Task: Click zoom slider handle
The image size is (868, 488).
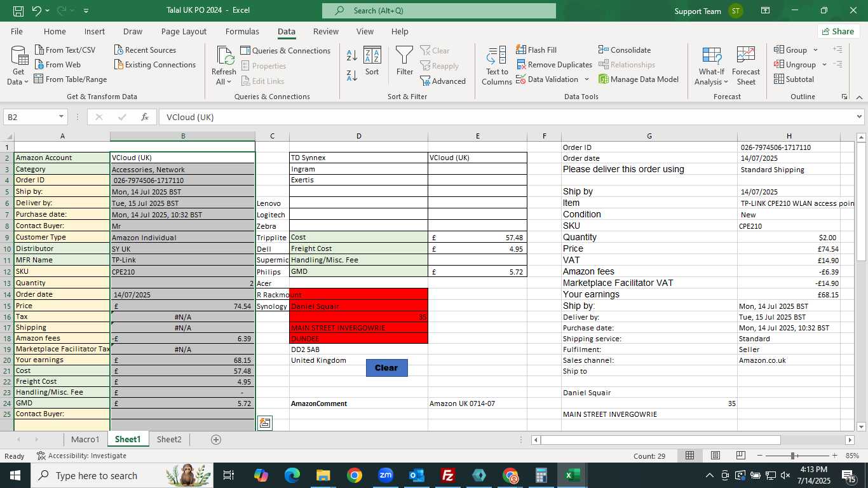Action: pyautogui.click(x=793, y=456)
